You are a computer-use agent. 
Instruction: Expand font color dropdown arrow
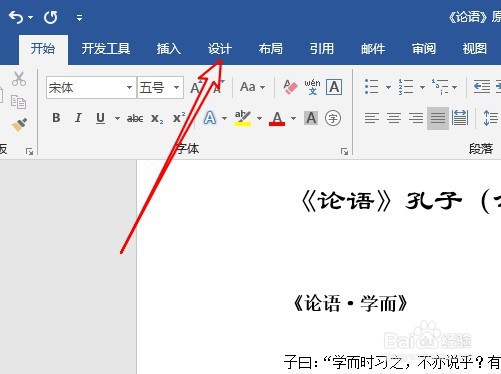[293, 118]
